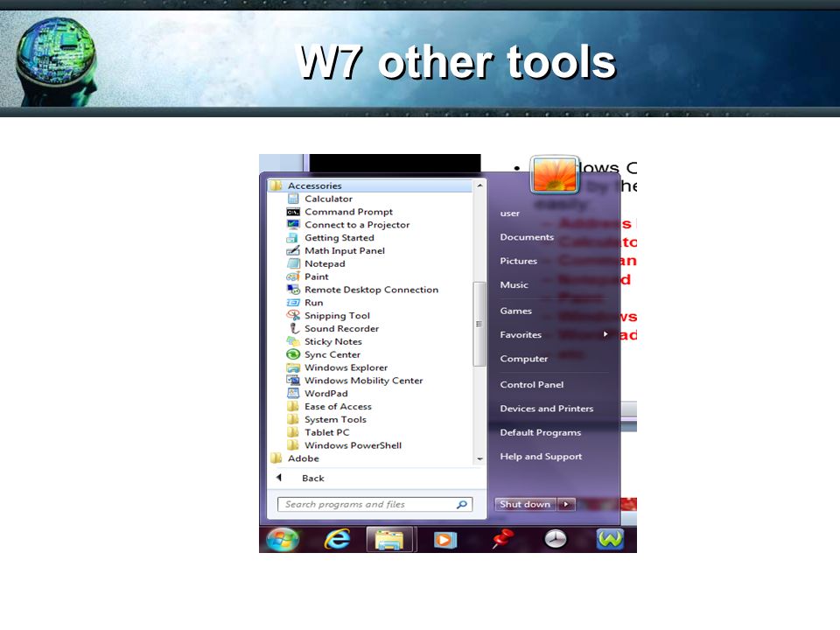Click the red pushpin taskbar icon
The width and height of the screenshot is (840, 630).
tap(502, 539)
